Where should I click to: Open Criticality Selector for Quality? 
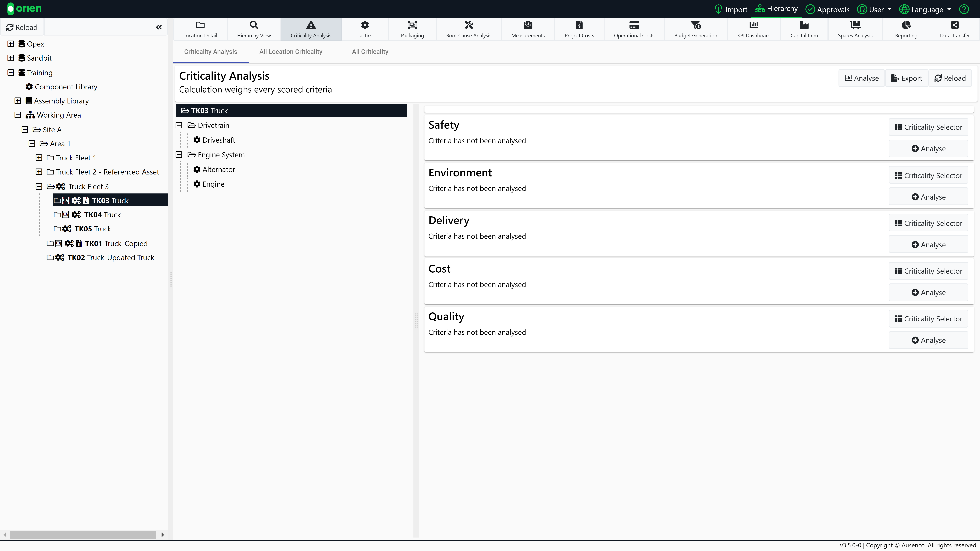[928, 319]
